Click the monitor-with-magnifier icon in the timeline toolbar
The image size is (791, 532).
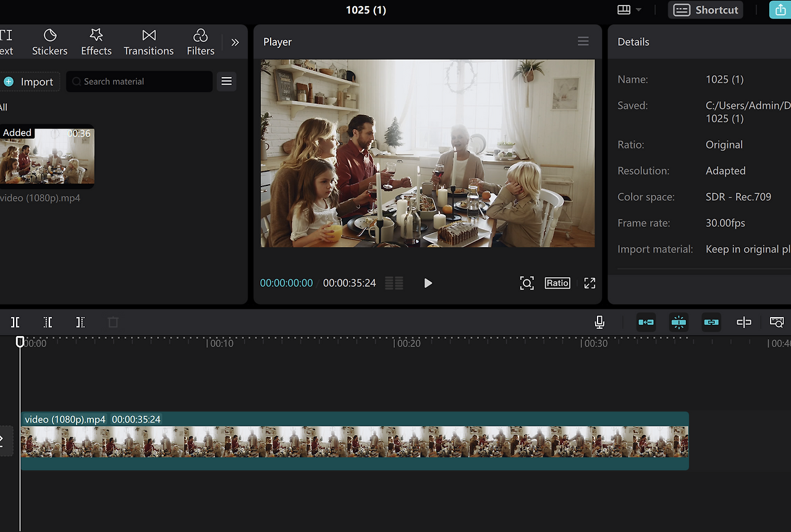point(777,322)
